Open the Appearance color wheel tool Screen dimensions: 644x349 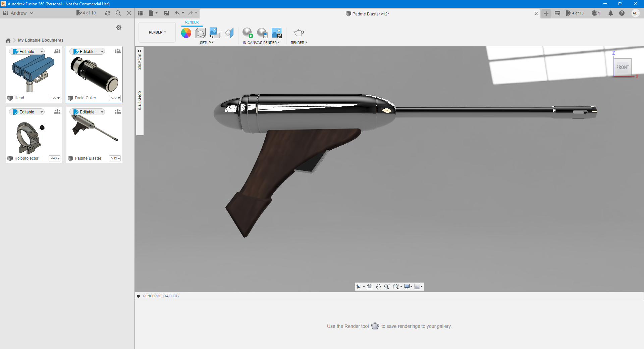pyautogui.click(x=186, y=33)
